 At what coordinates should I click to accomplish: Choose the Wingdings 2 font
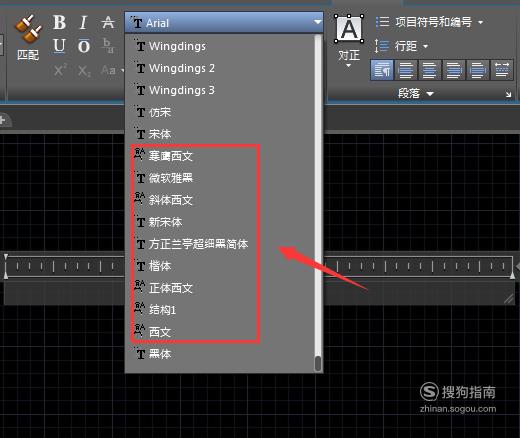[220, 68]
